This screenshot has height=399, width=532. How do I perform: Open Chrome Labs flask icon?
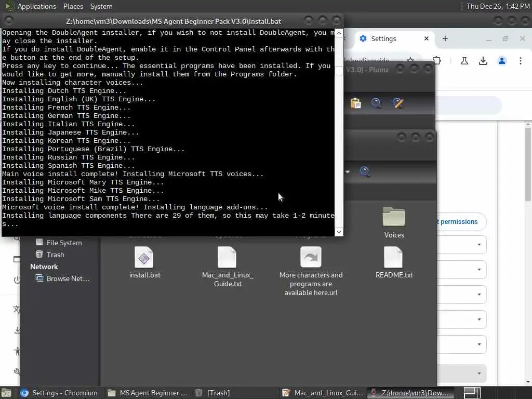click(464, 61)
